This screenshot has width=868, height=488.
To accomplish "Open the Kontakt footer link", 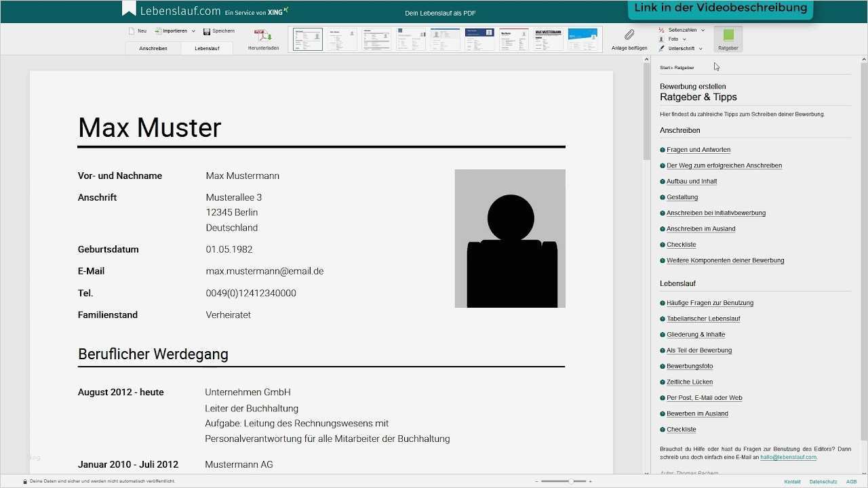I will [x=792, y=481].
